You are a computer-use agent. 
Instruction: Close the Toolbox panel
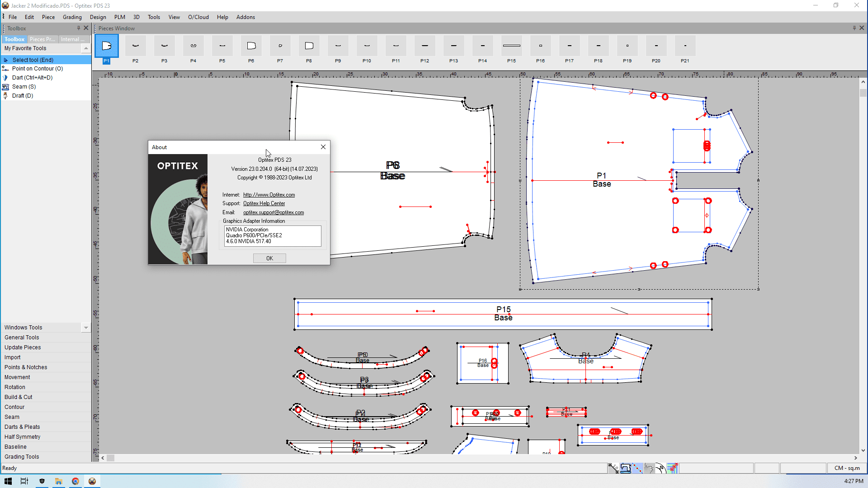pyautogui.click(x=86, y=28)
